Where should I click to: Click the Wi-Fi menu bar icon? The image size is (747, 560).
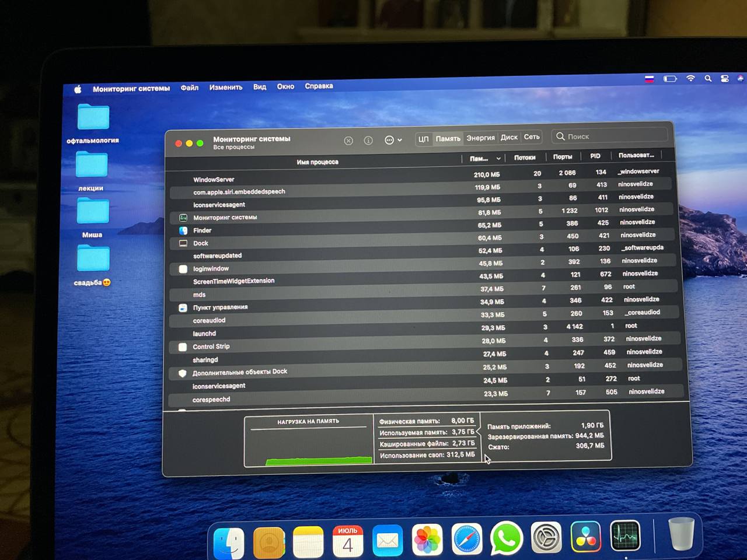(x=690, y=78)
